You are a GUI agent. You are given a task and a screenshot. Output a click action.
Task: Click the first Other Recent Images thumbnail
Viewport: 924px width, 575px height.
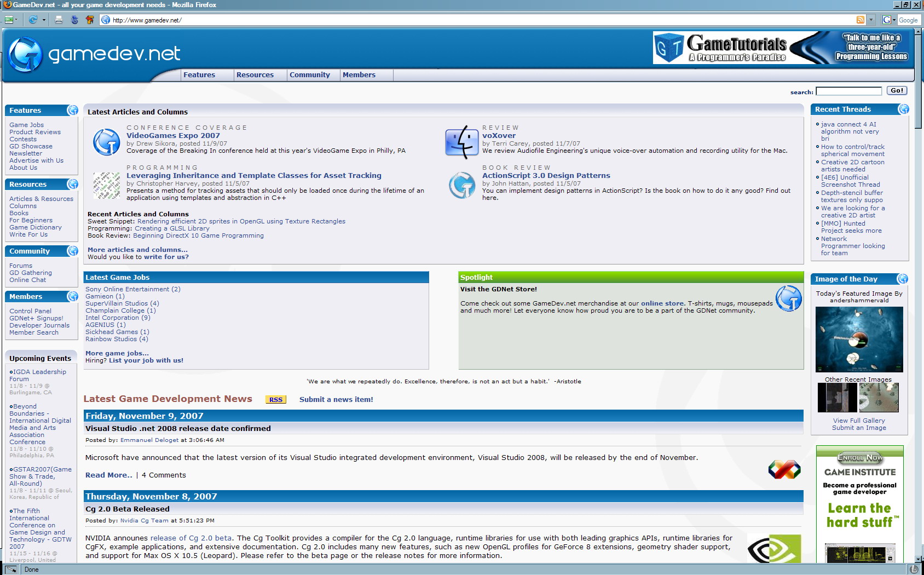837,398
